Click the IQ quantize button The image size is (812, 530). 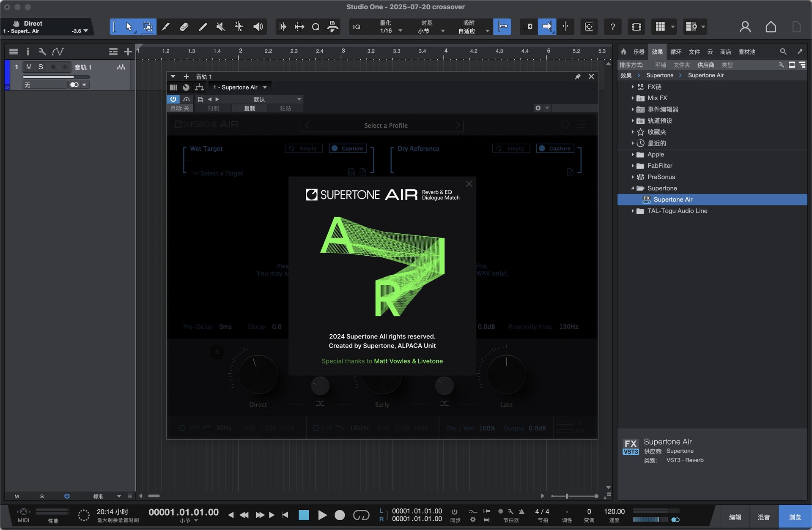click(x=357, y=27)
